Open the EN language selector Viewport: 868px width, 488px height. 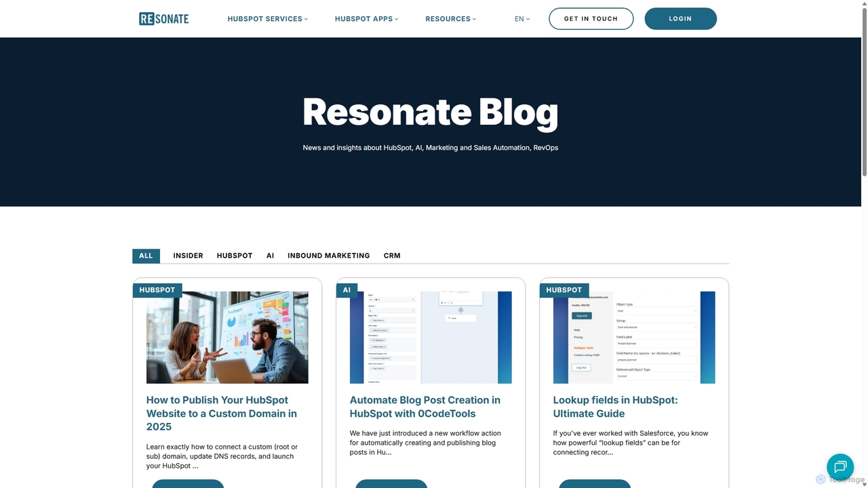coord(522,19)
